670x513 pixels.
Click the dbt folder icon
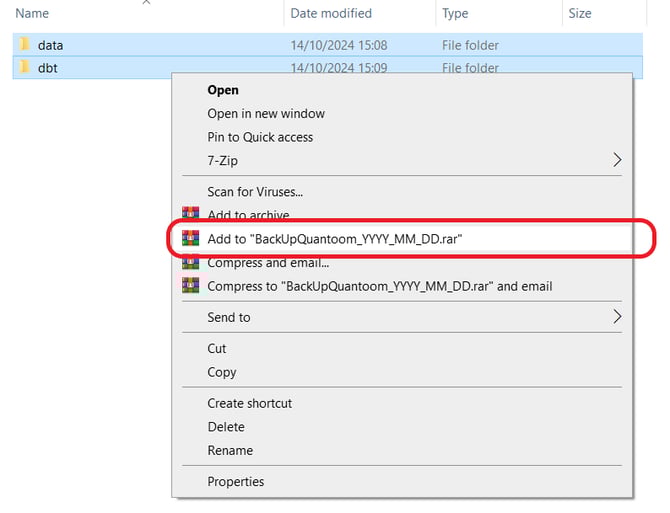24,68
